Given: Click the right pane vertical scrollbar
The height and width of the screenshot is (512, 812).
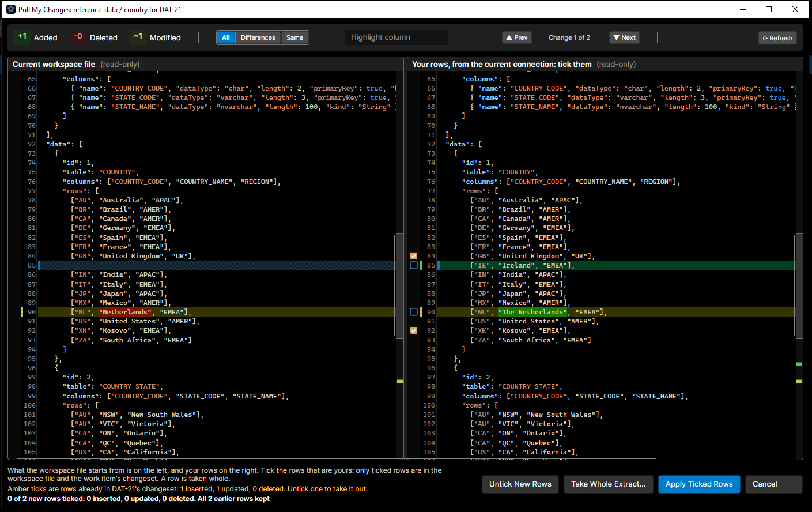Looking at the screenshot, I should (x=799, y=285).
